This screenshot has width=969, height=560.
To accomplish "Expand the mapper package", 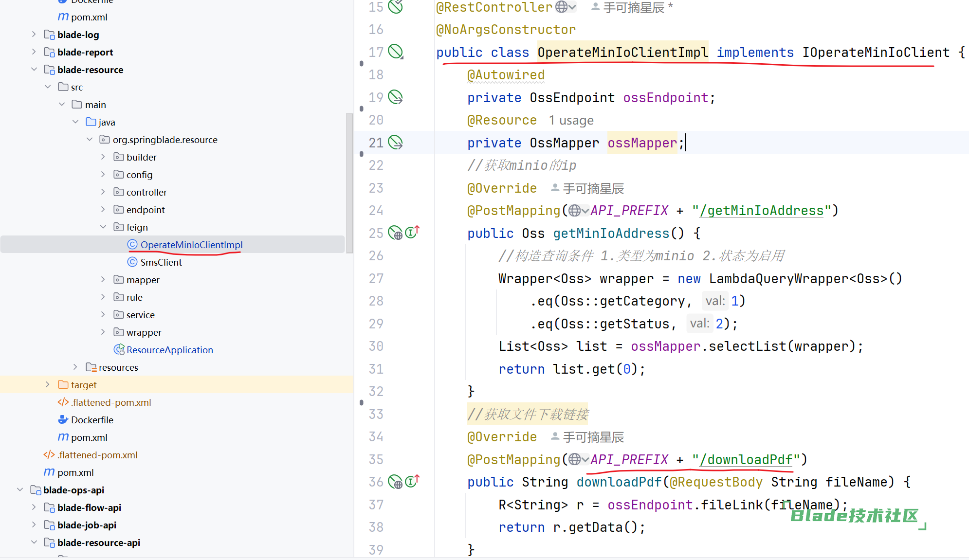I will pos(103,279).
